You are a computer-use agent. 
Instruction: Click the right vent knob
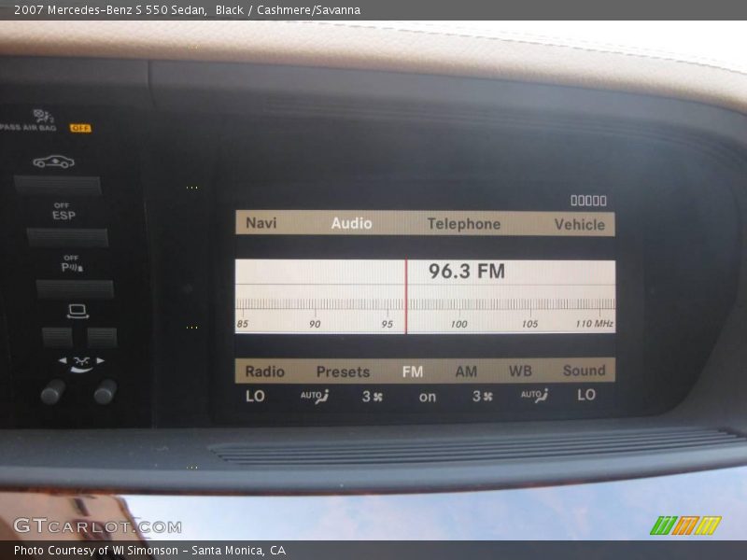(106, 391)
